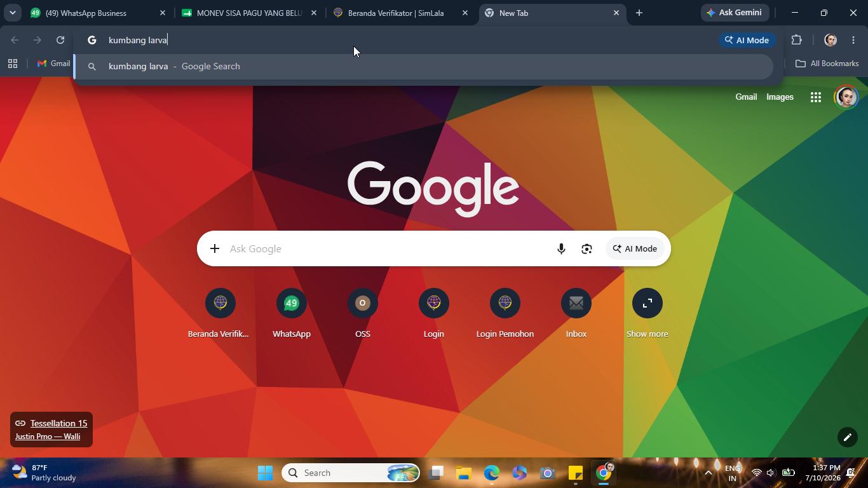Open the Beranda Verifik... shortcut

[x=220, y=314]
